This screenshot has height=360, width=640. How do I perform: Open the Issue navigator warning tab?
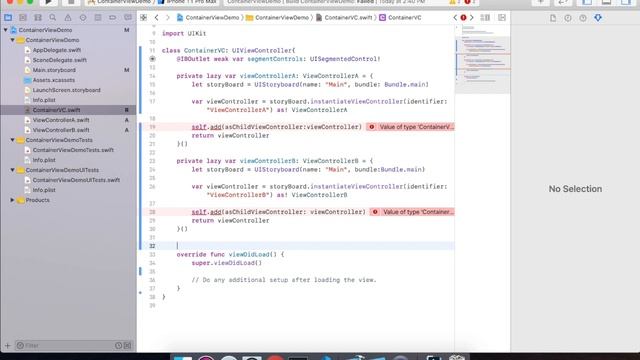pyautogui.click(x=68, y=18)
